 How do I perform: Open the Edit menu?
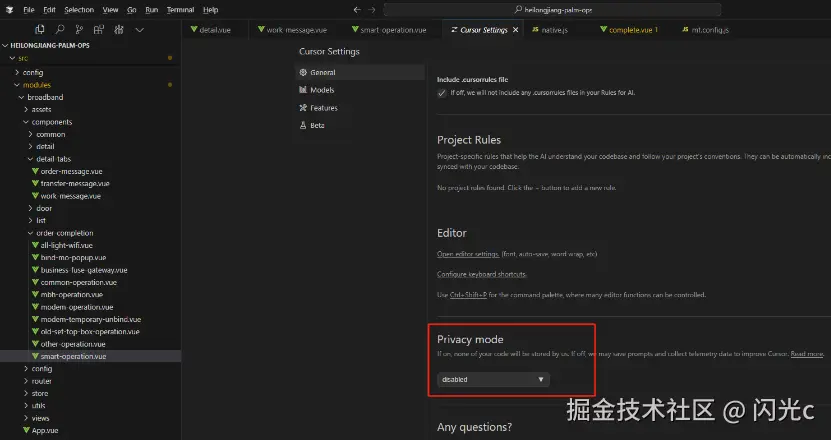click(49, 10)
